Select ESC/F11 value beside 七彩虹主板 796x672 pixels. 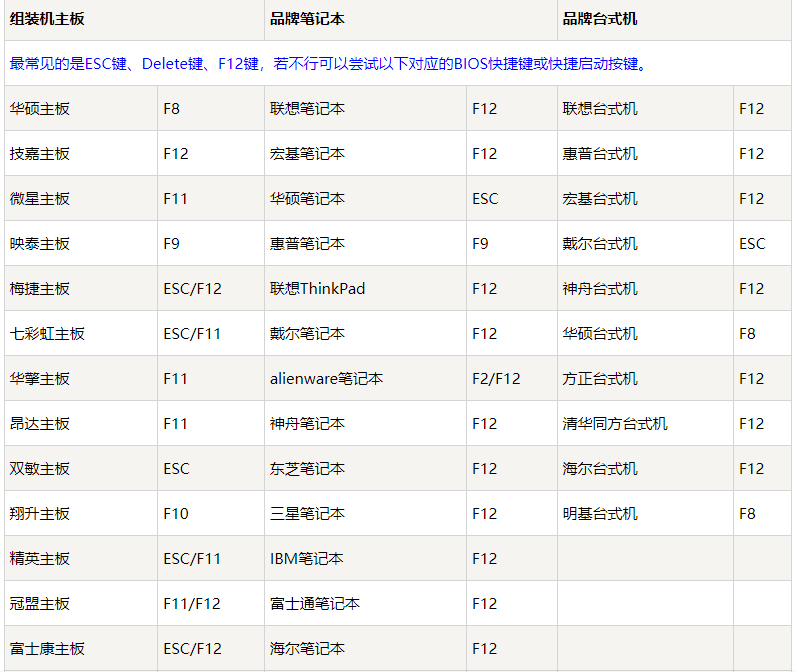[192, 333]
